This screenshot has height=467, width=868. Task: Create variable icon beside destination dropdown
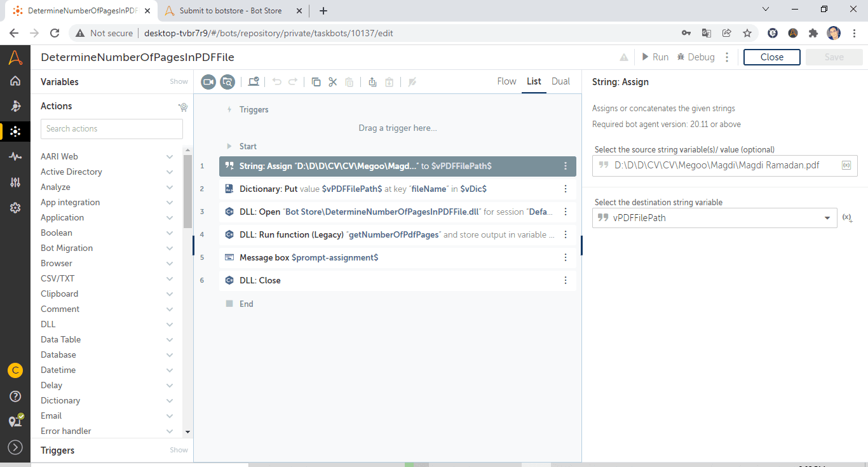pyautogui.click(x=847, y=217)
